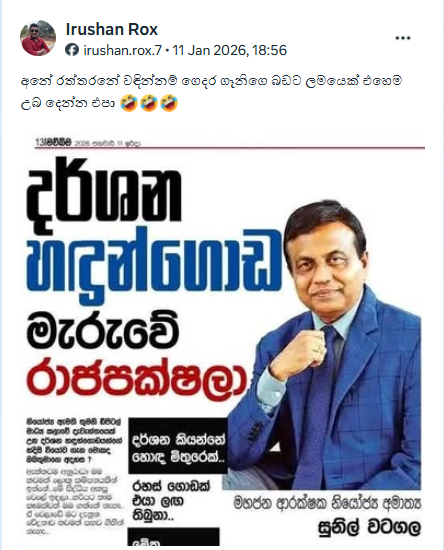Click the Facebook logo icon
Image resolution: width=444 pixels, height=550 pixels.
(72, 50)
